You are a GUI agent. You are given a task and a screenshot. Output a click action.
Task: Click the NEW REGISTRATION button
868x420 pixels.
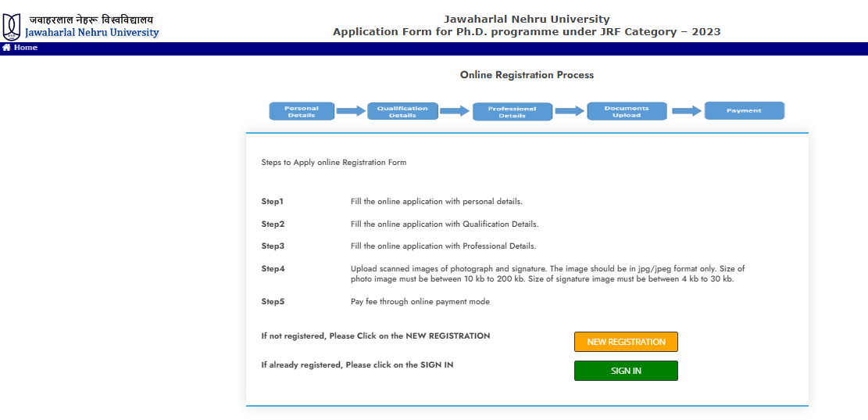tap(626, 342)
